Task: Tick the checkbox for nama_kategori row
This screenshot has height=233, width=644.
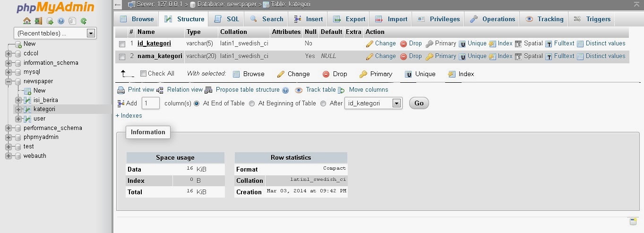Action: pyautogui.click(x=122, y=57)
